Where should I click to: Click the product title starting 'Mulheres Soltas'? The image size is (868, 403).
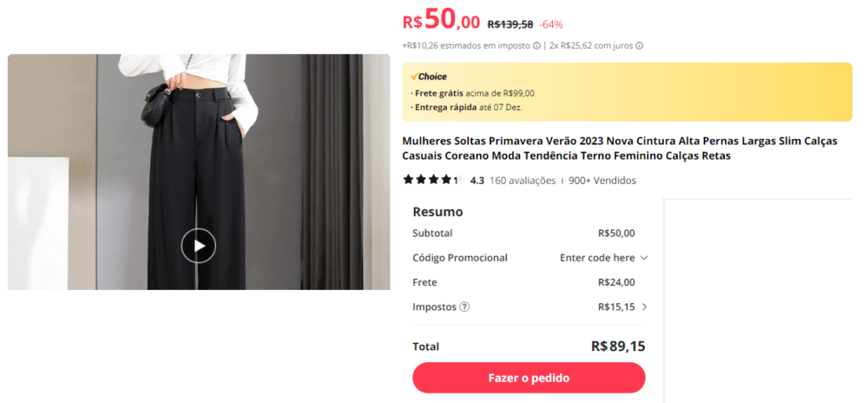point(620,148)
